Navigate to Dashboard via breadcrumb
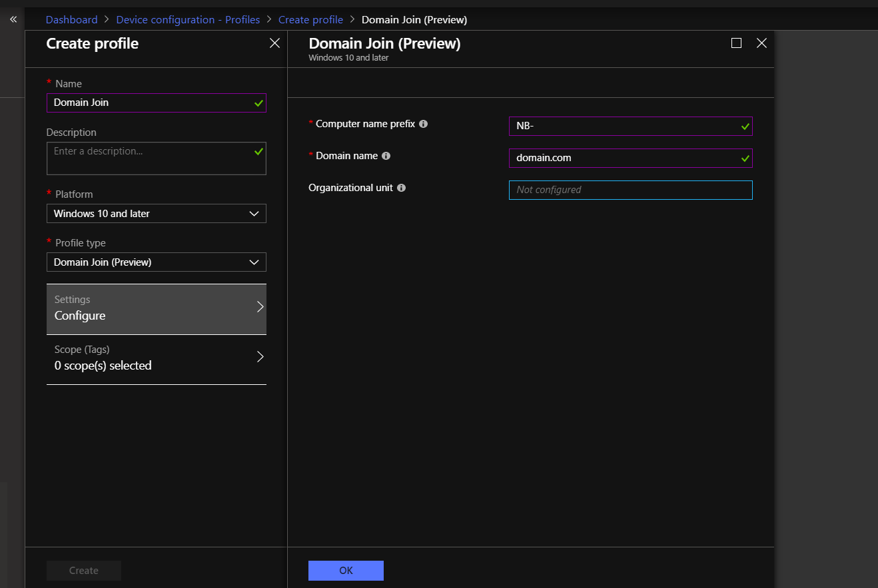Screen dimensions: 878x588 (71, 19)
